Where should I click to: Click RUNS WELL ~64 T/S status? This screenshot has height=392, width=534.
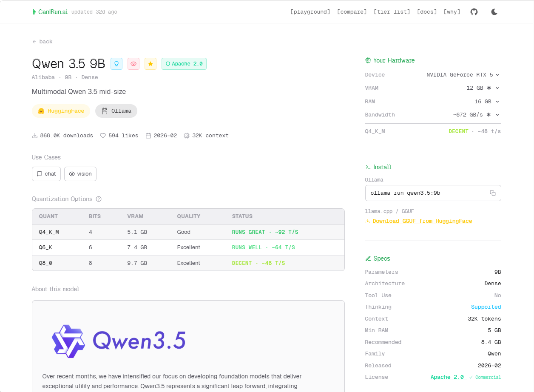coord(264,247)
